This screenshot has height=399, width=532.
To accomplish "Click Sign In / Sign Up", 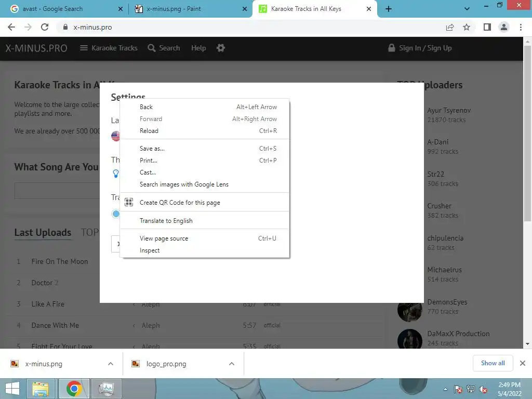I will click(x=420, y=48).
